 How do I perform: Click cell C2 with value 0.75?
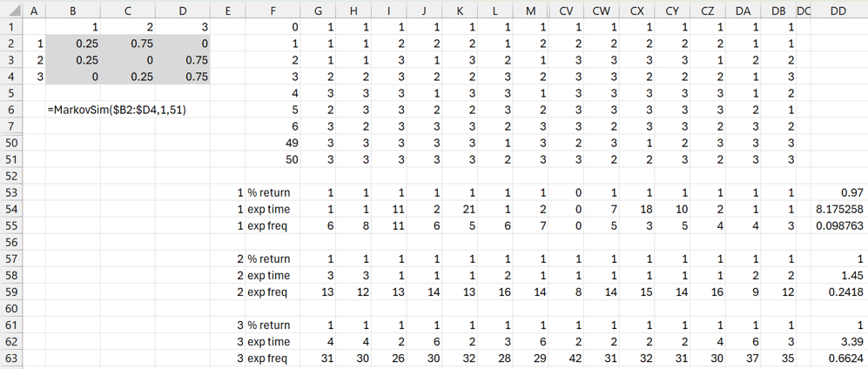click(128, 44)
